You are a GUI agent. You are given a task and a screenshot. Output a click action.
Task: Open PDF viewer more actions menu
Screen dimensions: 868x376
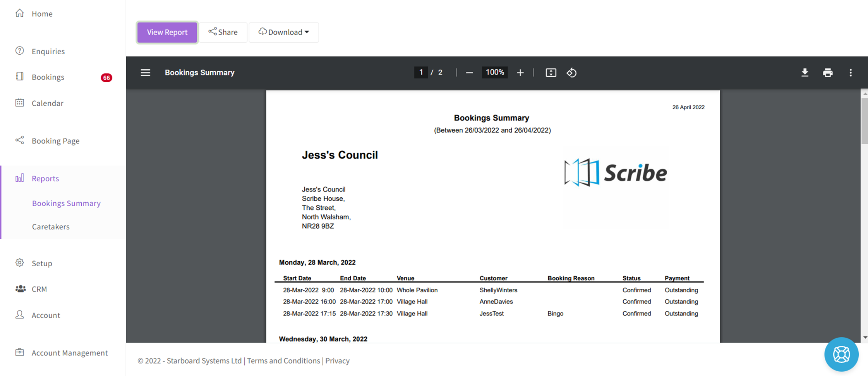point(851,72)
